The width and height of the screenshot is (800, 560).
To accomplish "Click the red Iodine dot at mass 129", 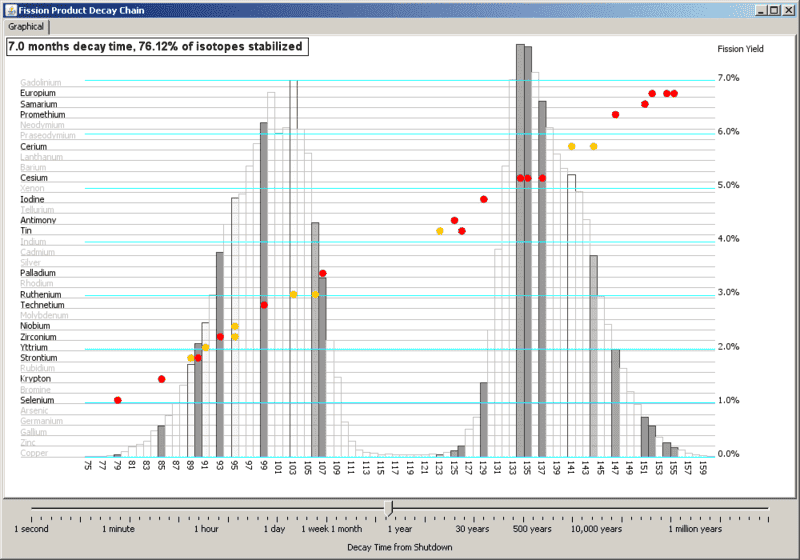I will coord(484,199).
